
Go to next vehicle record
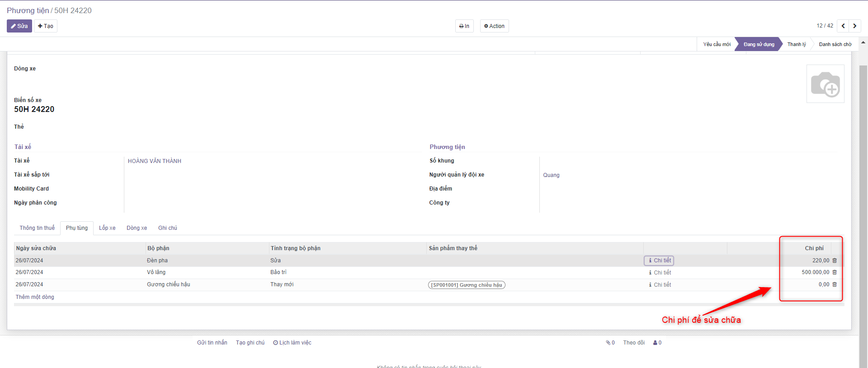tap(855, 26)
